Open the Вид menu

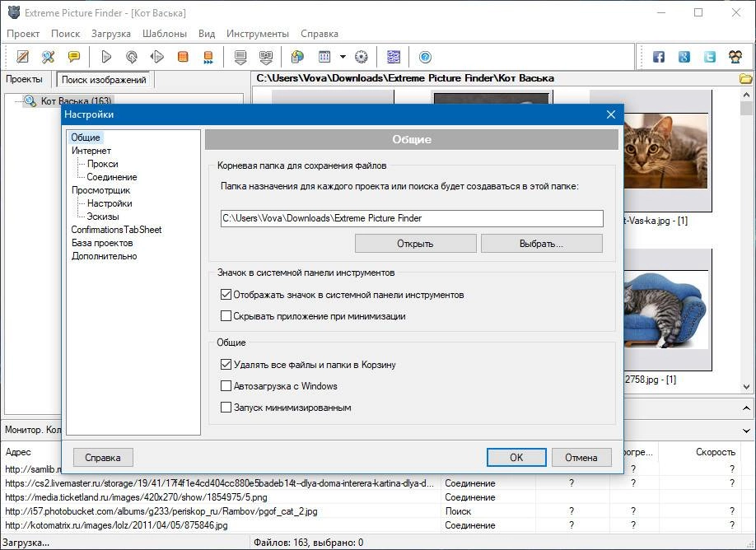[x=207, y=34]
